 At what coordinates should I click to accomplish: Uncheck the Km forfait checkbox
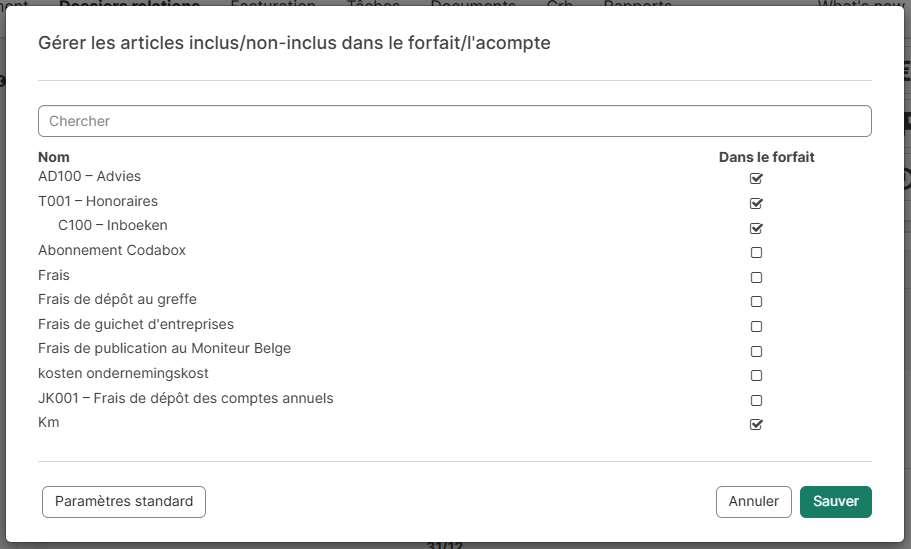756,425
